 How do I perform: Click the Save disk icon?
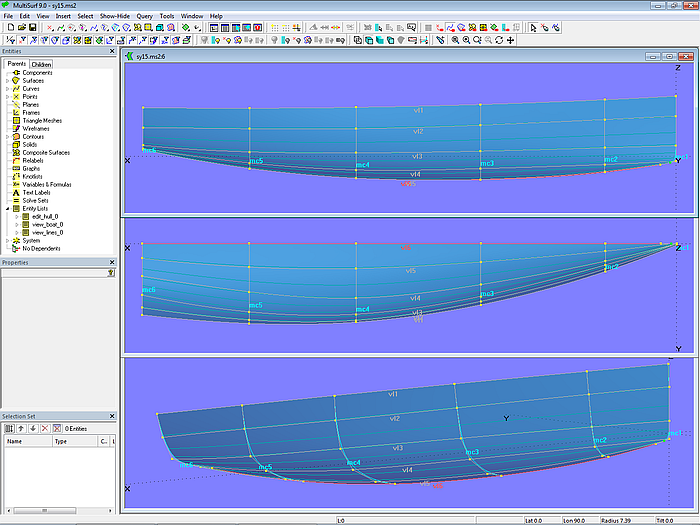point(32,27)
